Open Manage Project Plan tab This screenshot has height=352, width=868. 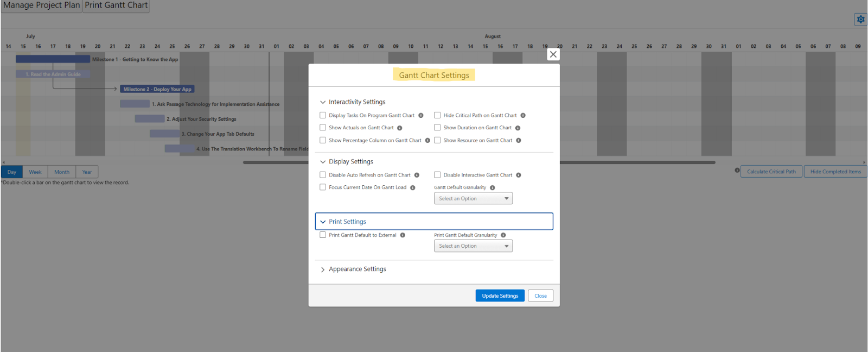[x=42, y=5]
